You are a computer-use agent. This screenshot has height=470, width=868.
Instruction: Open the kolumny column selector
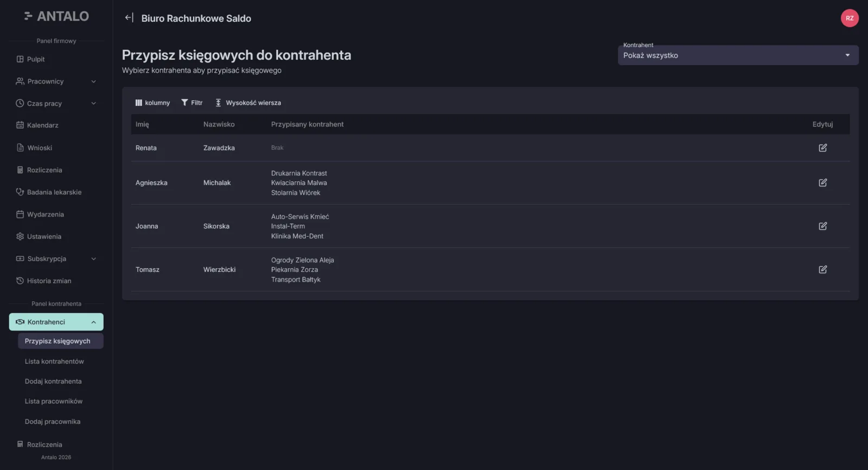click(152, 103)
